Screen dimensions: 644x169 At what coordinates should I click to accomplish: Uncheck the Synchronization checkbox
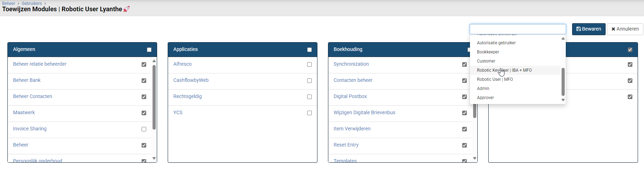[464, 65]
